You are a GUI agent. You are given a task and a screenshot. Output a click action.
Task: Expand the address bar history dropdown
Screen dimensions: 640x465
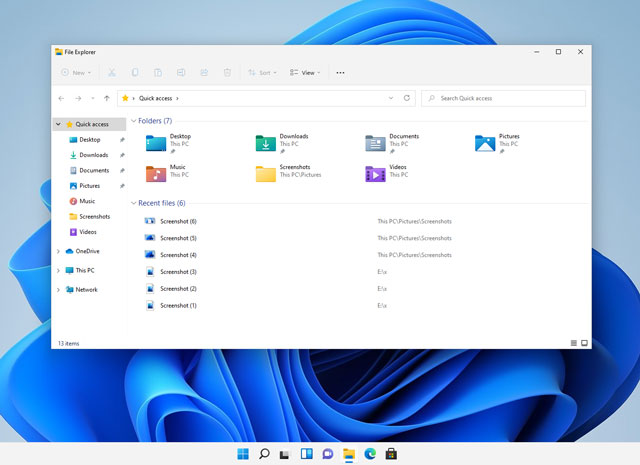391,98
